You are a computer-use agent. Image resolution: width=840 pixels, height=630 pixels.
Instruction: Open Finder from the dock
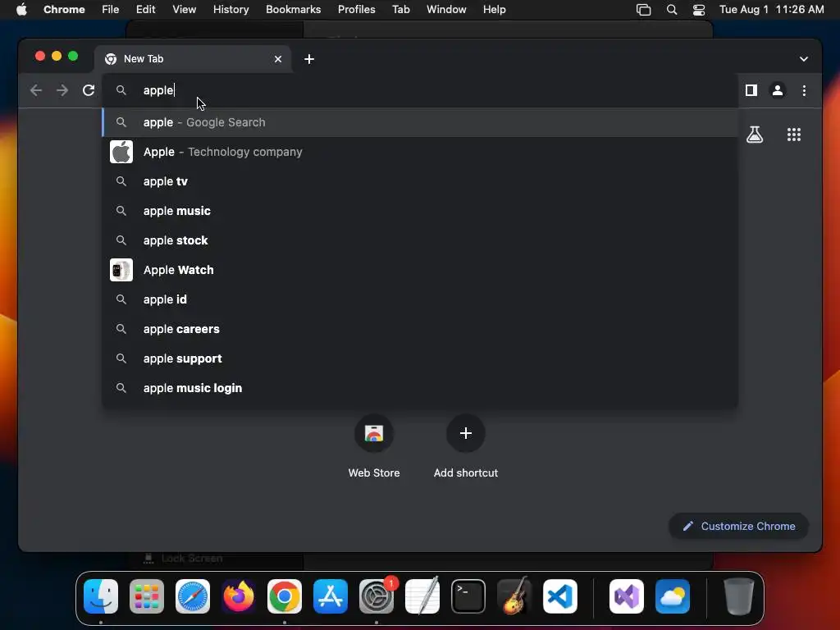pyautogui.click(x=101, y=596)
